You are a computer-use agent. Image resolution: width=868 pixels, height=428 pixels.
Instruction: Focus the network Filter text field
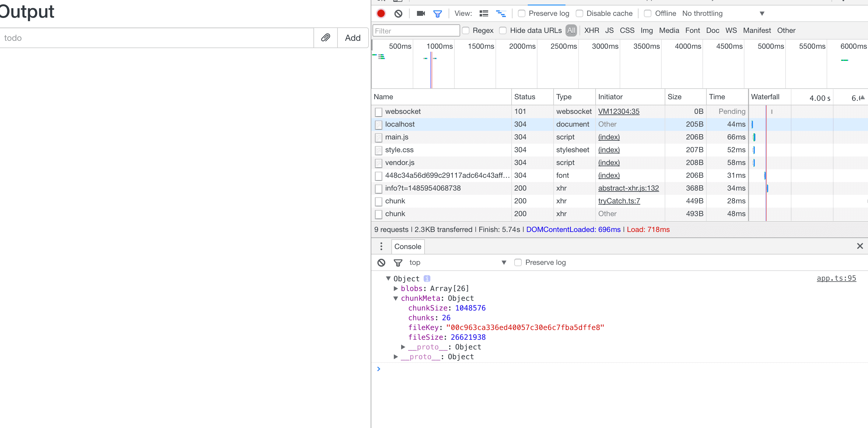click(x=416, y=31)
